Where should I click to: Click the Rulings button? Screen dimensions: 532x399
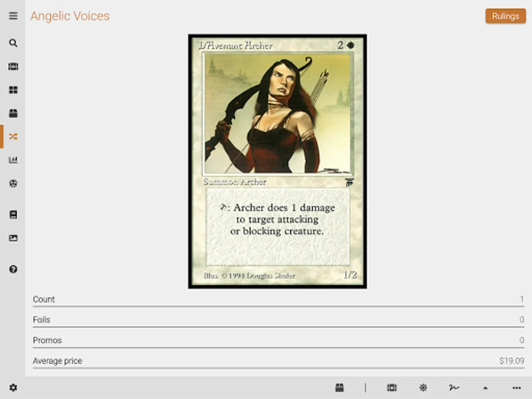click(x=506, y=16)
